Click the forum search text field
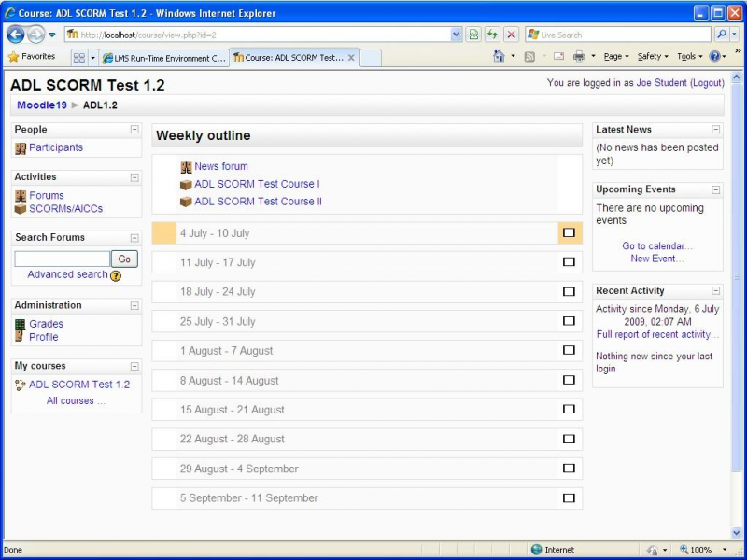747x560 pixels. click(63, 259)
